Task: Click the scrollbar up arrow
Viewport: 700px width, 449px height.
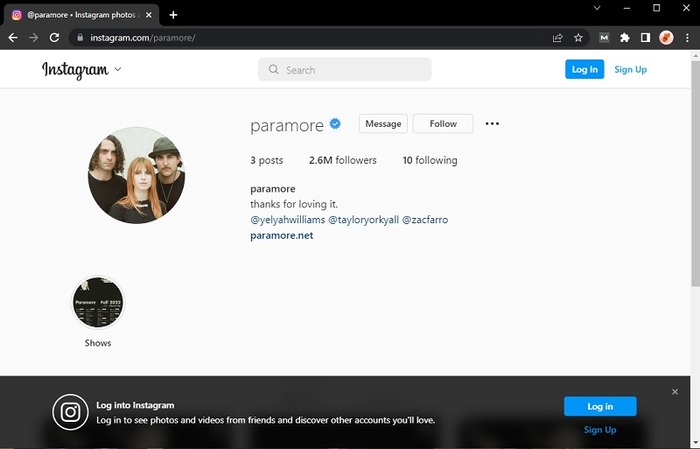Action: click(695, 56)
